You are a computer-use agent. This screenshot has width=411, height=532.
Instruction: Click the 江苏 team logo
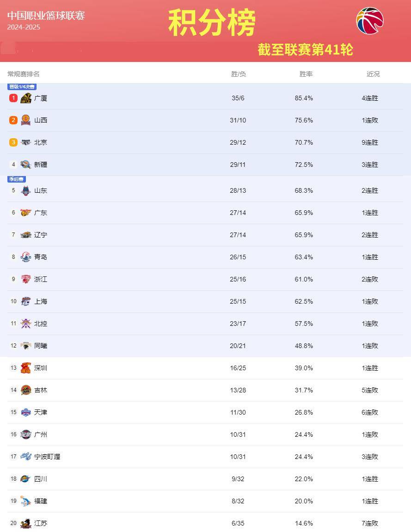pos(26,523)
